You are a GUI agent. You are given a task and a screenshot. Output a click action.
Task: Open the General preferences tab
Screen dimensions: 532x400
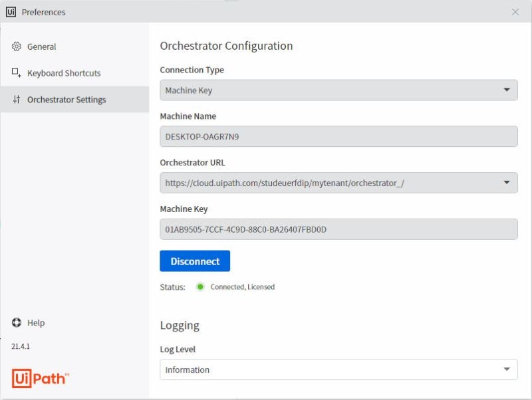point(74,47)
